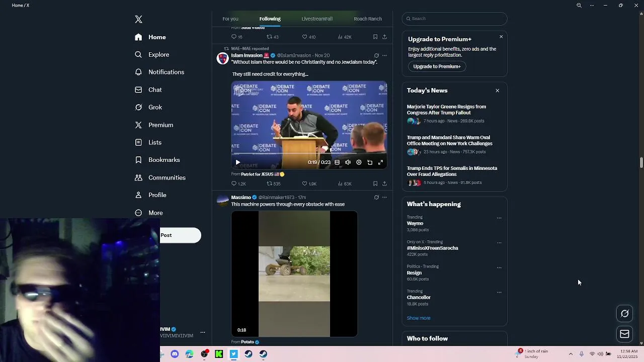Click the Premium X icon in sidebar
This screenshot has width=644, height=362.
(x=138, y=125)
